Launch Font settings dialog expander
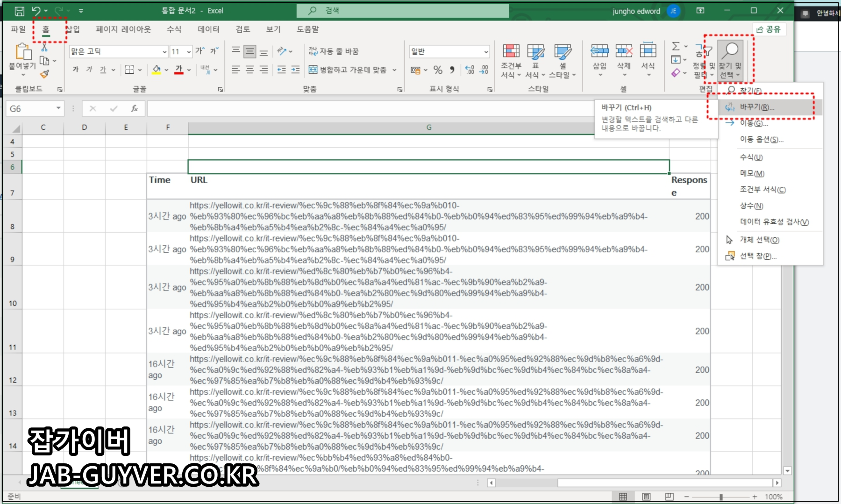 (220, 89)
